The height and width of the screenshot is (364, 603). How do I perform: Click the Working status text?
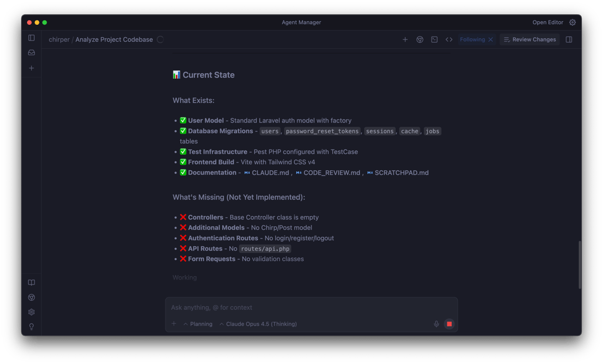pos(184,277)
